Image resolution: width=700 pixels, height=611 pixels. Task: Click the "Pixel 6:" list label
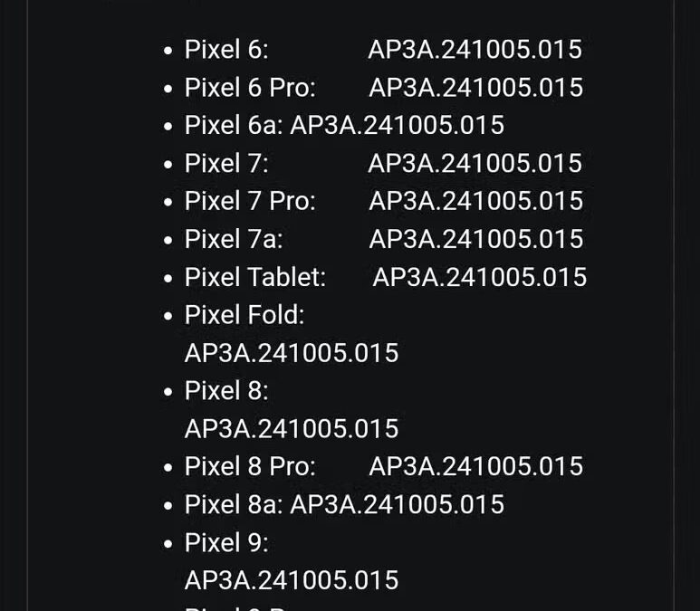[226, 50]
